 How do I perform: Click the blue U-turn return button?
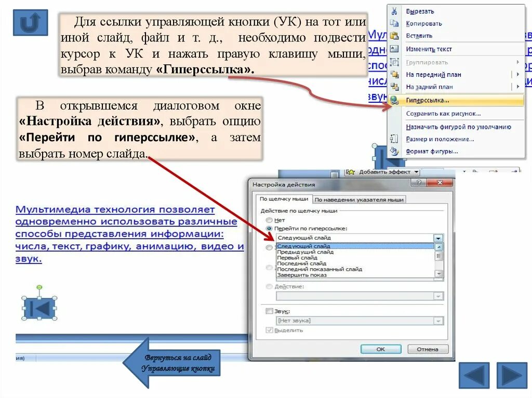[31, 23]
